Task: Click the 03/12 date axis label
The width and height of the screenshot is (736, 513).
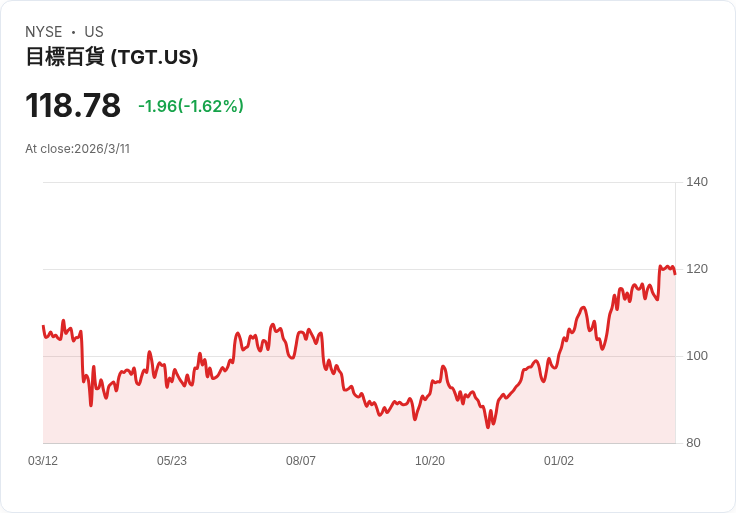Action: coord(43,461)
